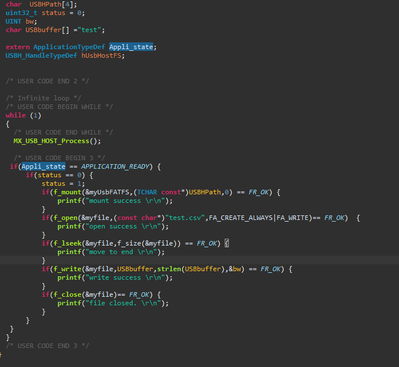Image resolution: width=399 pixels, height=367 pixels.
Task: Click the status = 1 assignment line
Action: pyautogui.click(x=63, y=184)
